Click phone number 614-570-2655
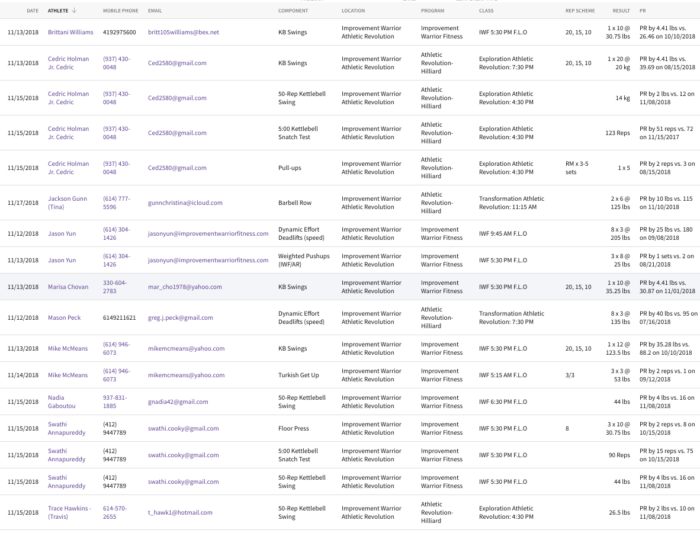 [115, 512]
